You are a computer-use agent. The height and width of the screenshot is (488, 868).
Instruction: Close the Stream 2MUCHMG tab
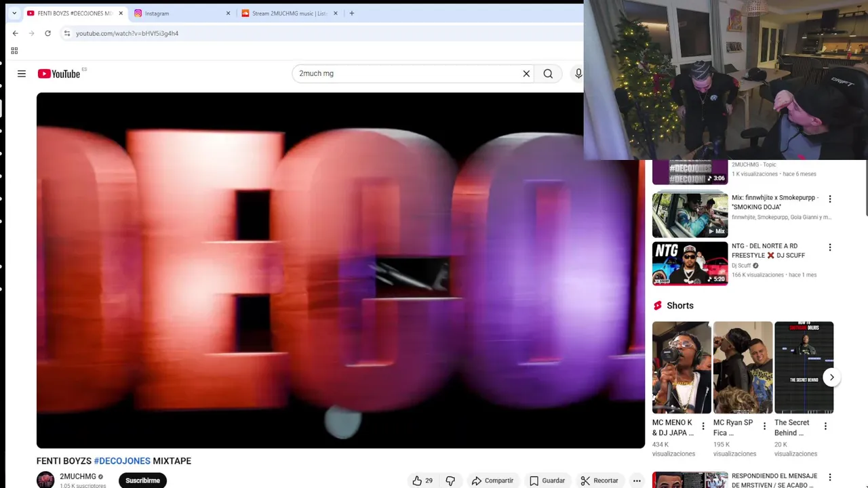tap(335, 13)
